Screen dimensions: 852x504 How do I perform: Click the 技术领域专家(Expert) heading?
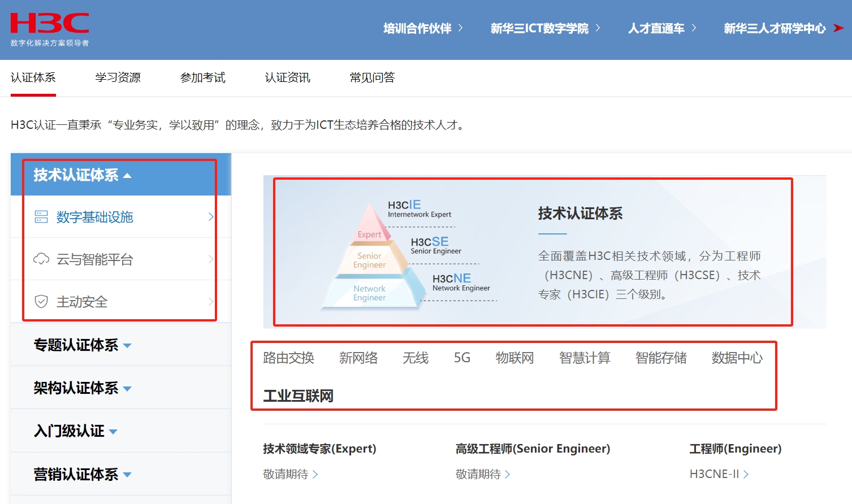coord(319,449)
